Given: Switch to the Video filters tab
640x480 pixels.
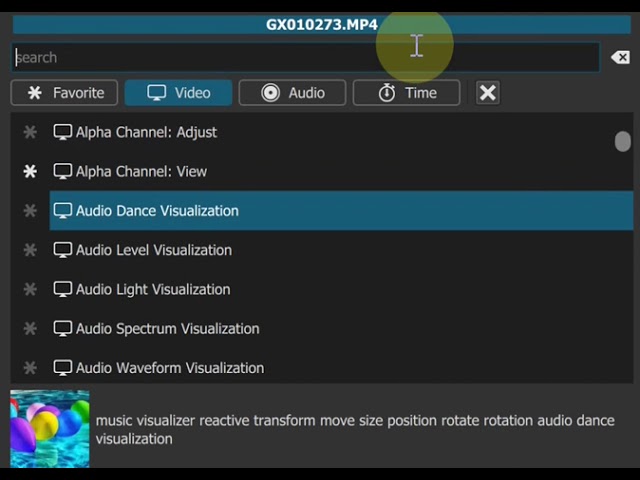Looking at the screenshot, I should click(178, 93).
